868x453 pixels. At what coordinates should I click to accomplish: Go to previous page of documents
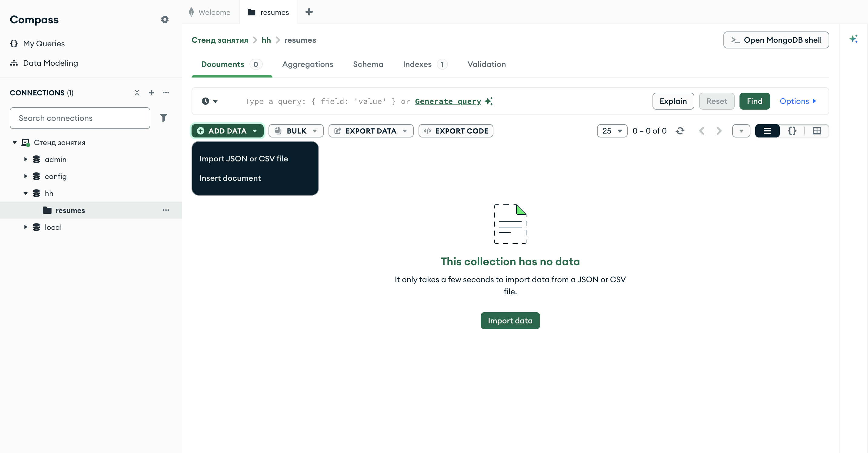(x=702, y=131)
